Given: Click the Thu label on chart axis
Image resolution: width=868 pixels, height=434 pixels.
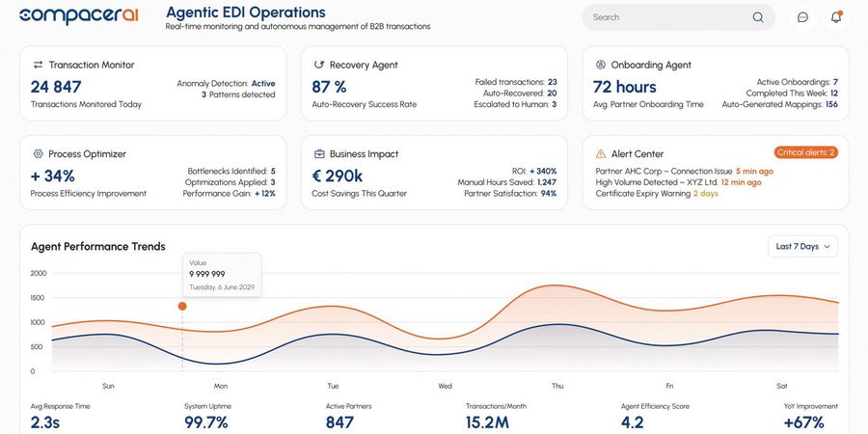Looking at the screenshot, I should coord(557,386).
